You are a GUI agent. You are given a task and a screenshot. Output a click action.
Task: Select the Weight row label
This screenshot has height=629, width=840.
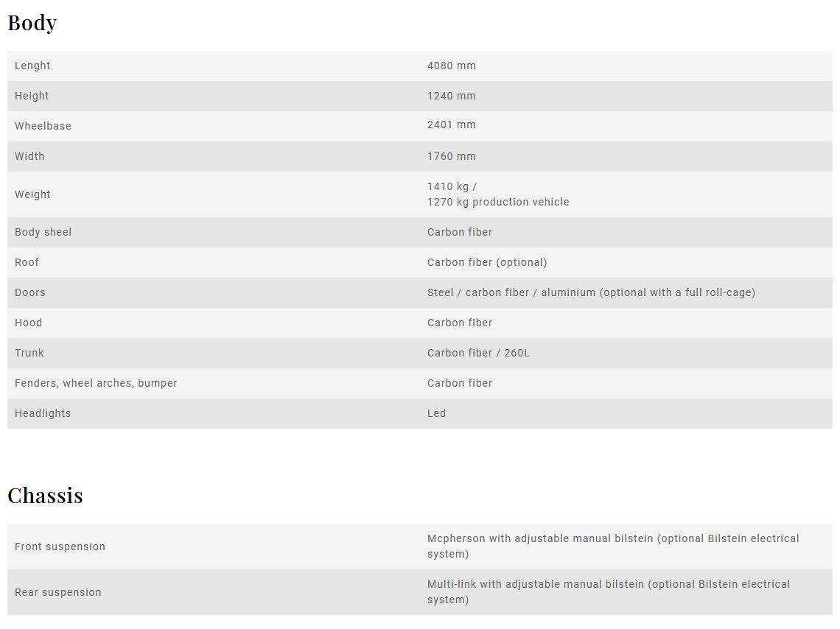(32, 195)
